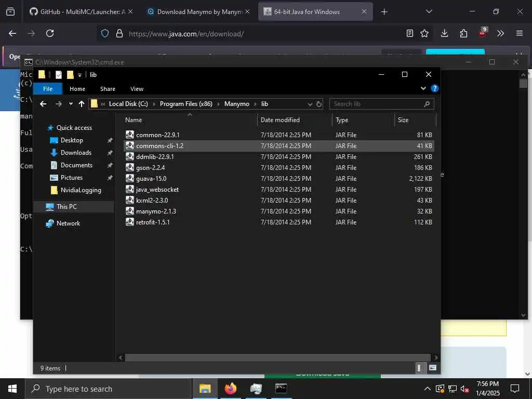Open NvidiaLogging folder in navigation pane
This screenshot has height=399, width=532.
coord(81,190)
